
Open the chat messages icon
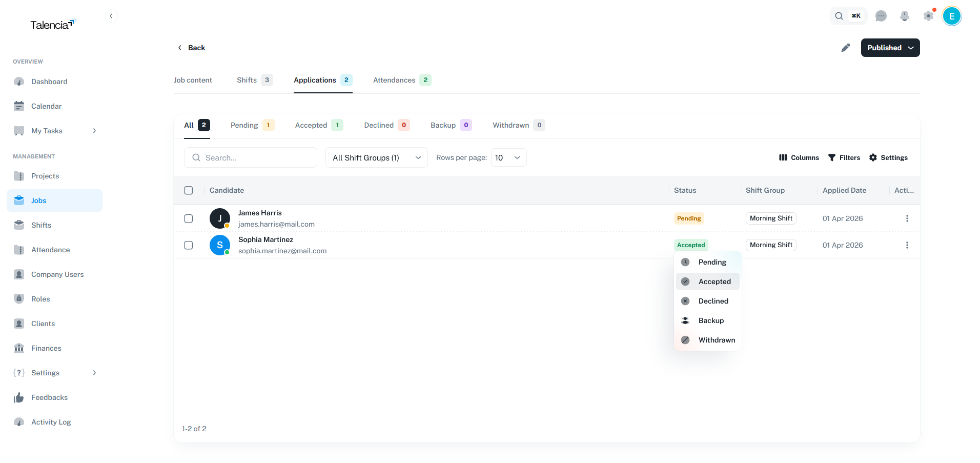[881, 16]
